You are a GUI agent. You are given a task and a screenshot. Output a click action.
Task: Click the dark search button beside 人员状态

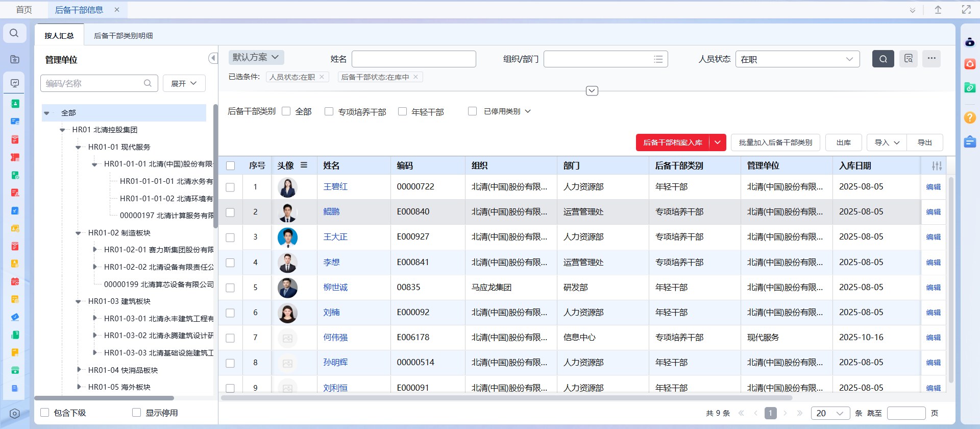click(883, 59)
